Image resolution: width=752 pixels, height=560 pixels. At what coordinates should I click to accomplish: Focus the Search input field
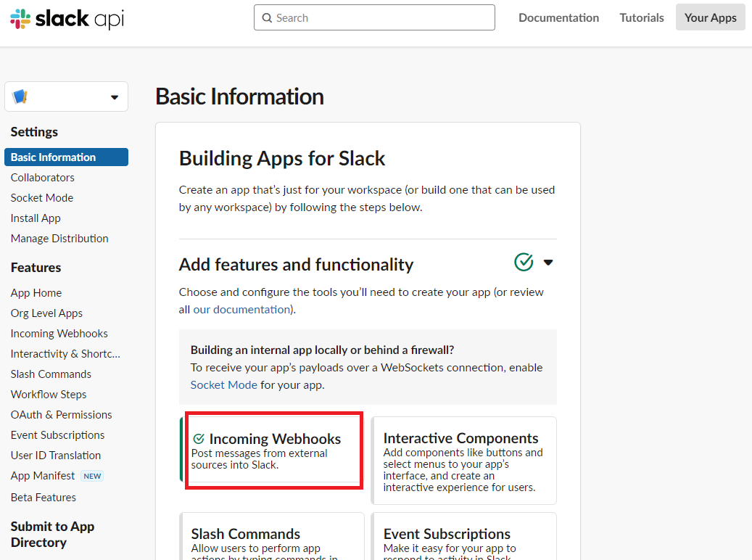coord(382,18)
